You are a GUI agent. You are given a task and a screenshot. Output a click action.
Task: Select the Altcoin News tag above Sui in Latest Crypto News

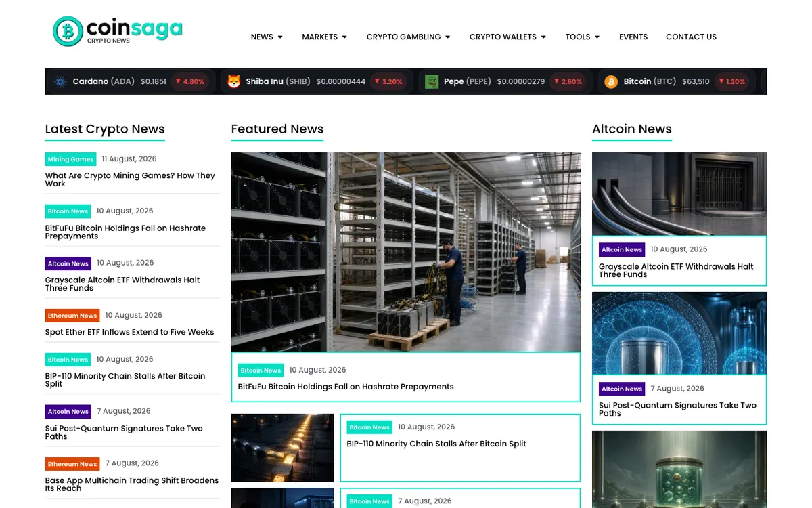pyautogui.click(x=68, y=412)
